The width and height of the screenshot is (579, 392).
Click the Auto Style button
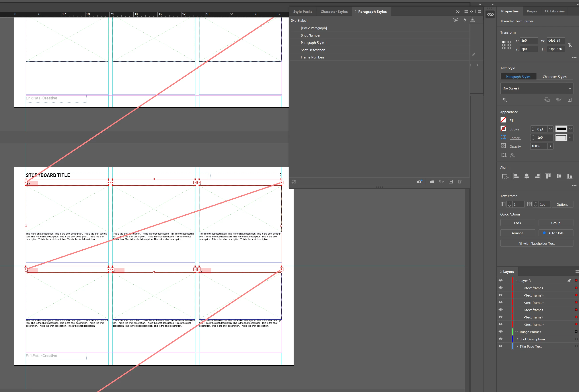pyautogui.click(x=556, y=233)
